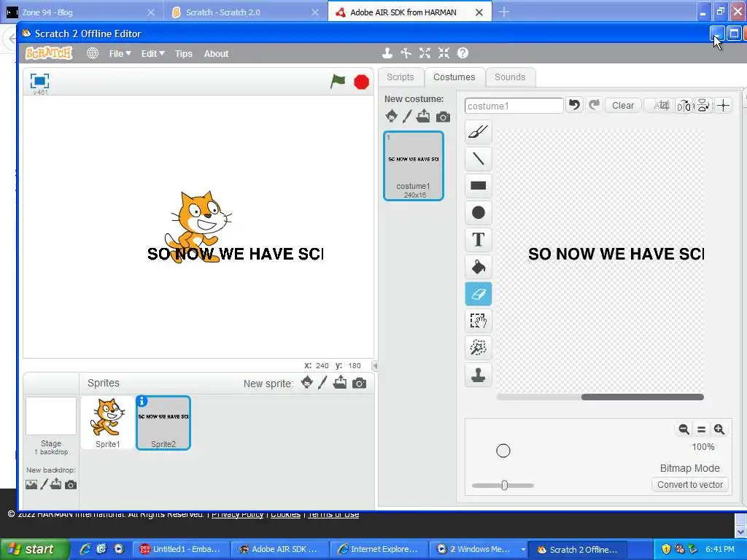
Task: Zoom in the paint canvas
Action: click(719, 429)
